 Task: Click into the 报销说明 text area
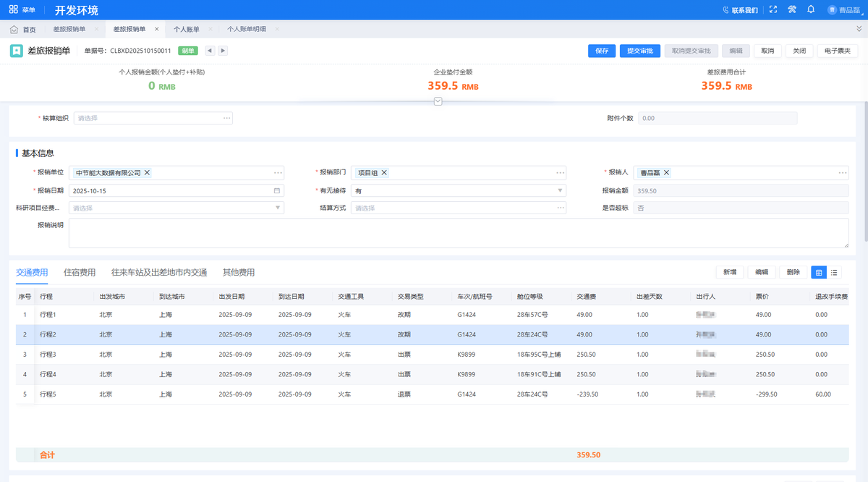click(459, 233)
